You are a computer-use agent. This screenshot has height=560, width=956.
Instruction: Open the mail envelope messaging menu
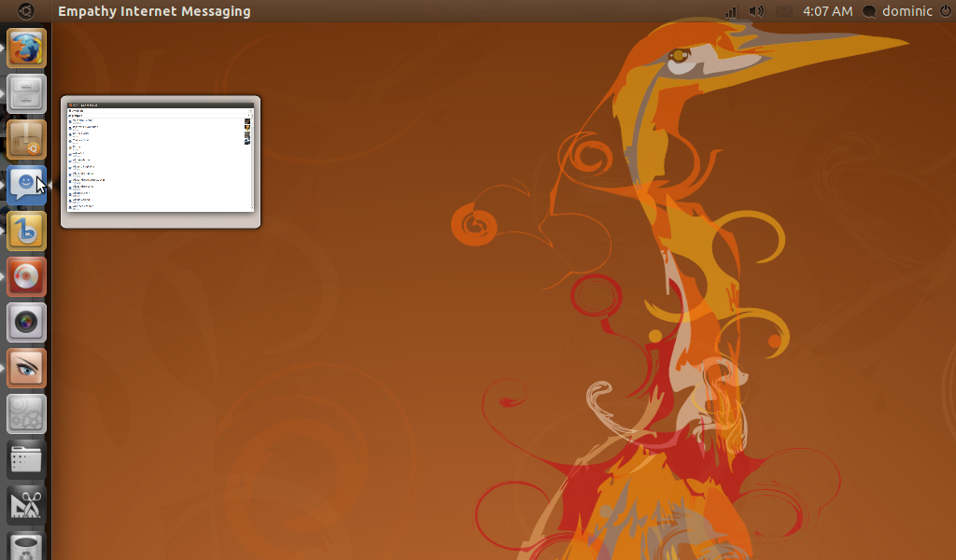[784, 11]
